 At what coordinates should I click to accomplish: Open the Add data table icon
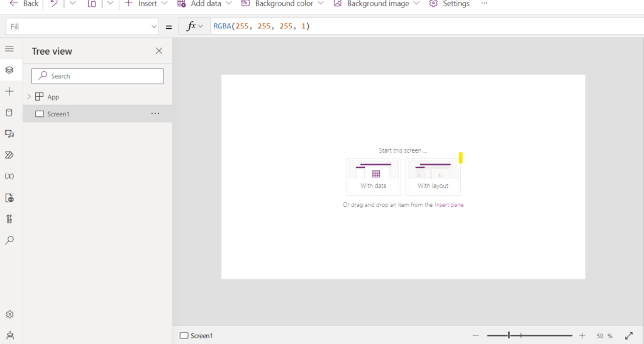(182, 4)
